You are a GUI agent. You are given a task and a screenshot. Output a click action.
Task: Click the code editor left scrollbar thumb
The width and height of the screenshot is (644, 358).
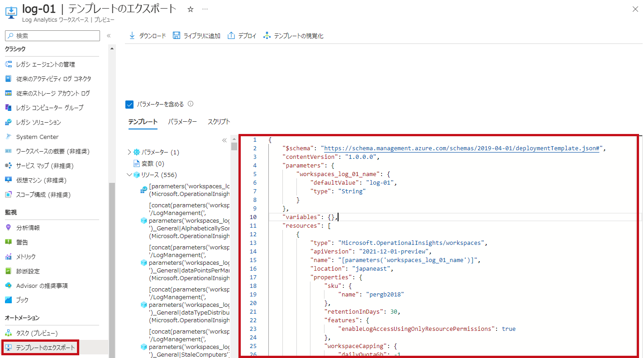coord(234,146)
